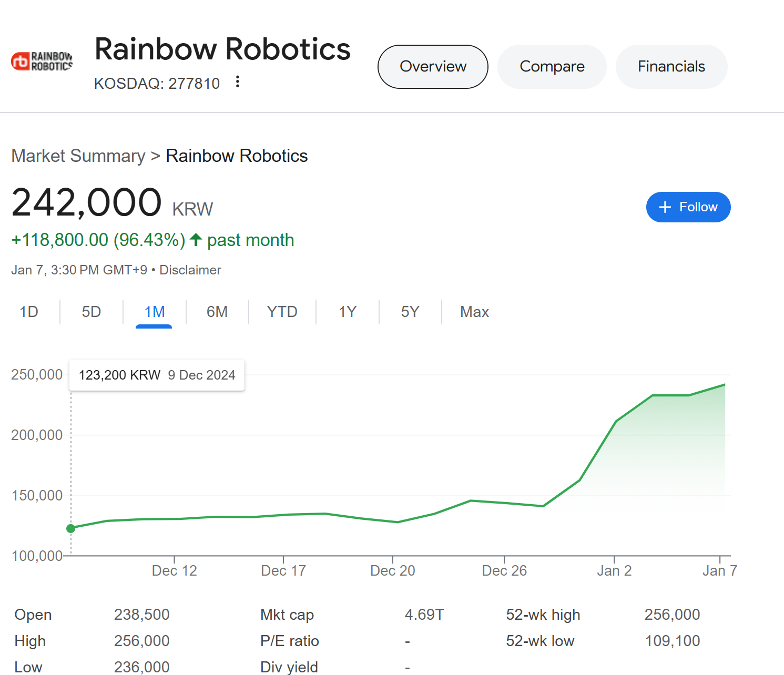Click the High value 256,000
The height and width of the screenshot is (675, 784).
[142, 641]
